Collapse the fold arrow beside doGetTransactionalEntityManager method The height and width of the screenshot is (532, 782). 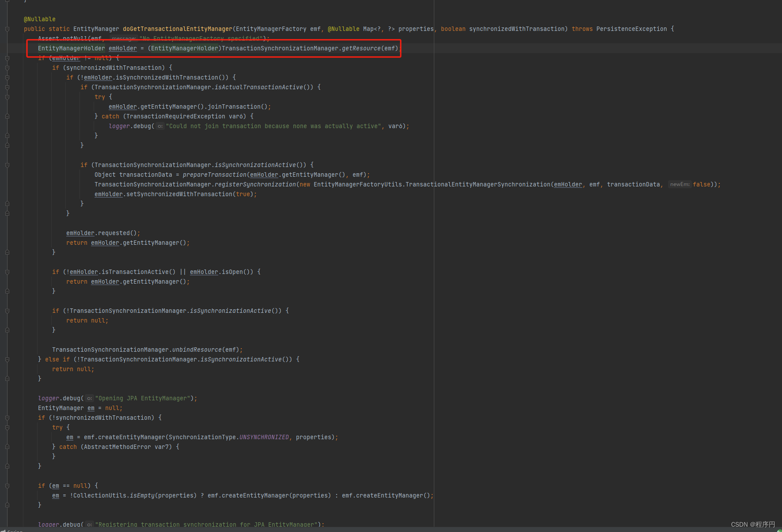[7, 29]
